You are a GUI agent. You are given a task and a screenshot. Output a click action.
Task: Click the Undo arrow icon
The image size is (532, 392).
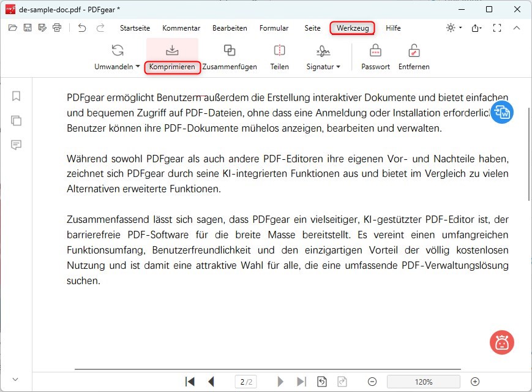[82, 28]
